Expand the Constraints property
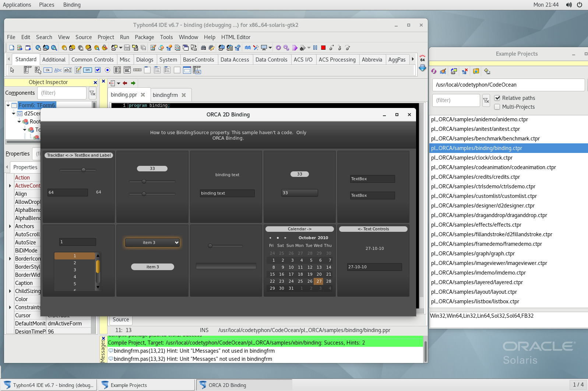Viewport: 588px width, 391px height. coord(10,307)
